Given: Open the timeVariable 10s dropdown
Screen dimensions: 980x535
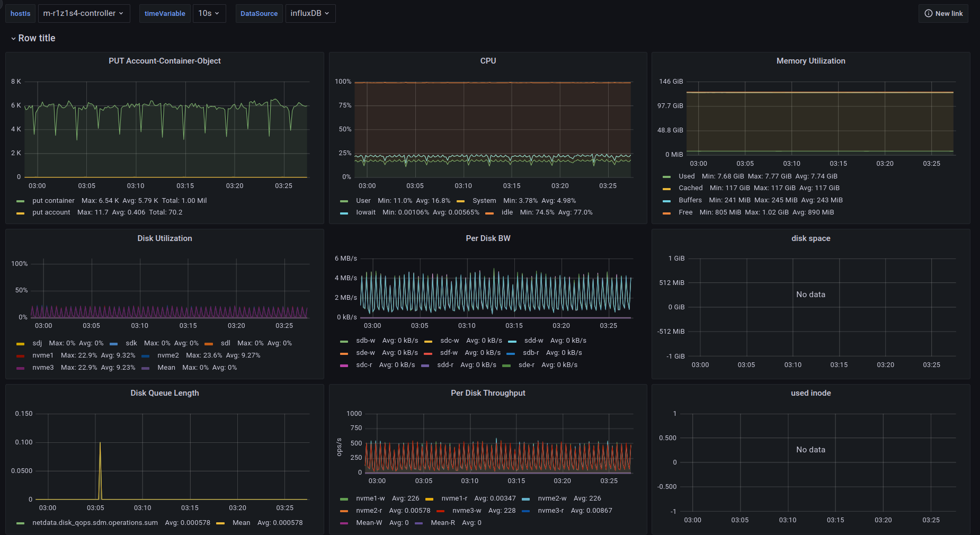Looking at the screenshot, I should (209, 13).
